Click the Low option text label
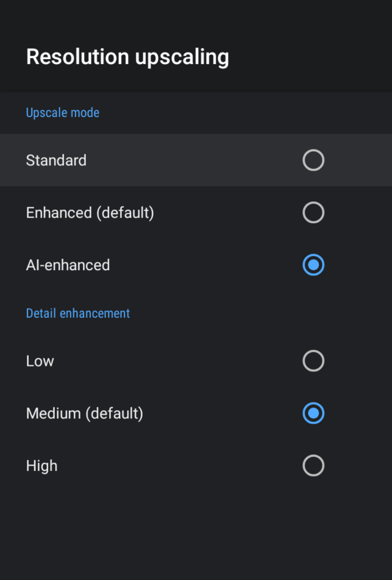The width and height of the screenshot is (392, 580). point(40,361)
